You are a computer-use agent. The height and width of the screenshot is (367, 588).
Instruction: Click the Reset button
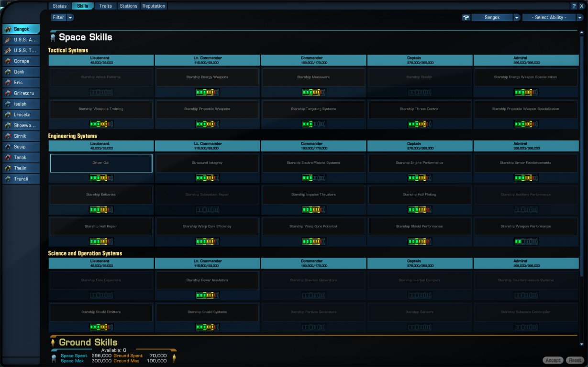point(575,360)
